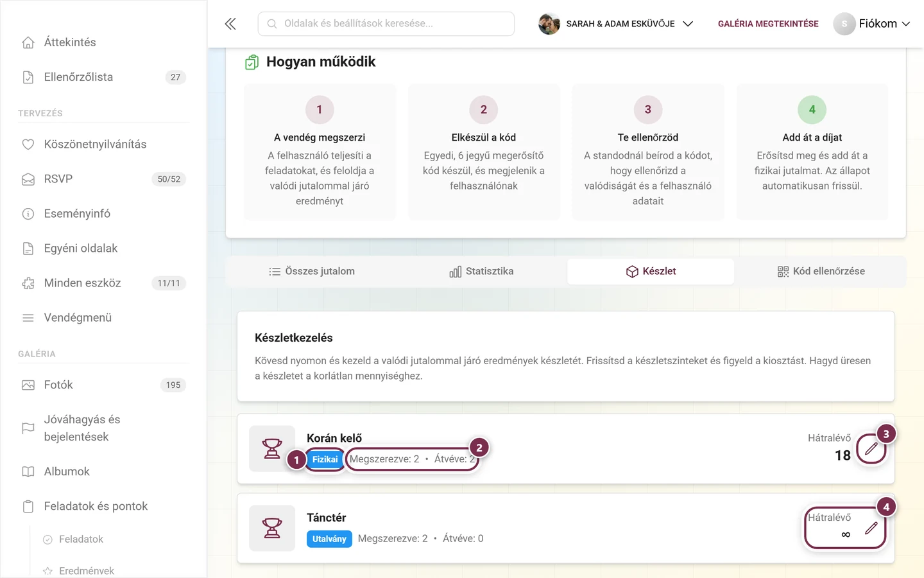
Task: Click the step 4 Add át a díjat card
Action: point(812,152)
